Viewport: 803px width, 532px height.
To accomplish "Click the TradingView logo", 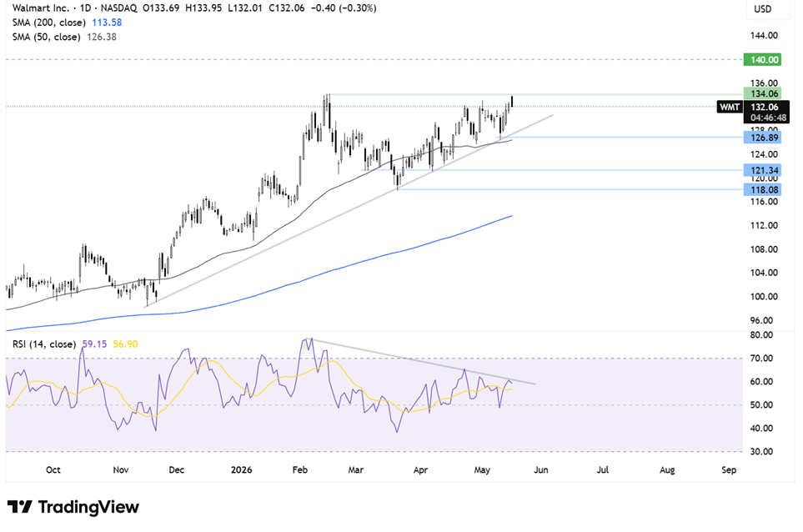I will pos(73,507).
